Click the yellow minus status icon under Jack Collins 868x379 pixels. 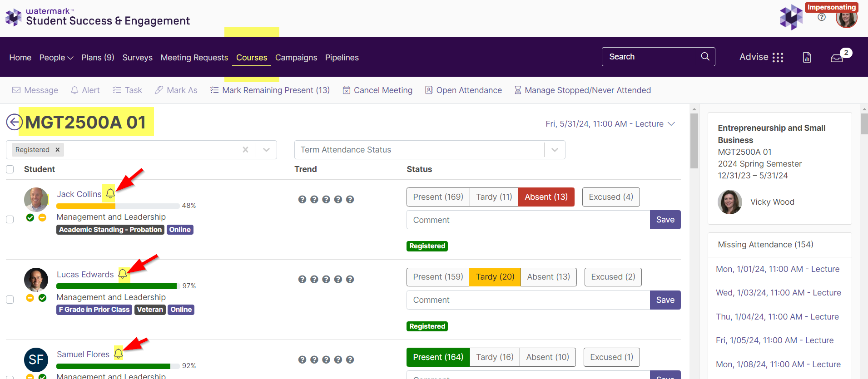42,217
